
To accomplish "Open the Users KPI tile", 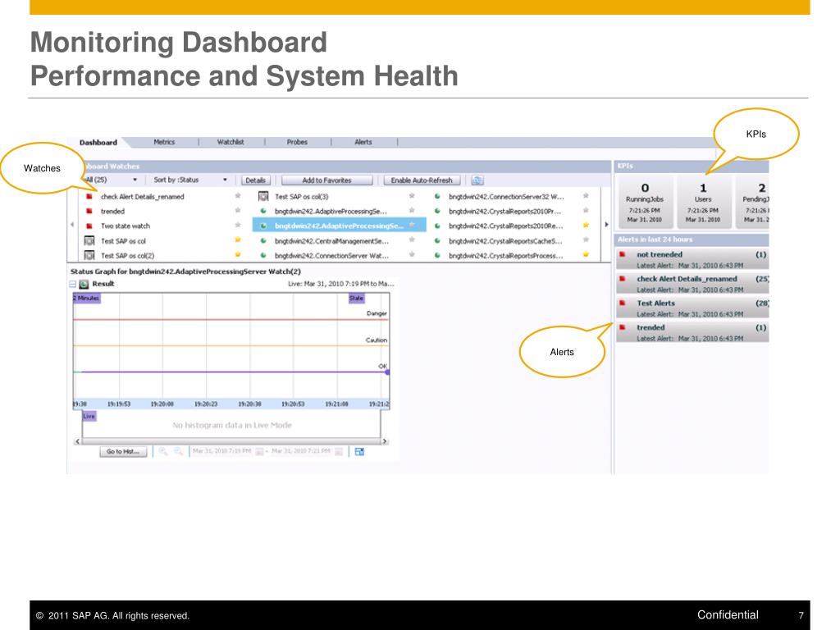I will [703, 203].
